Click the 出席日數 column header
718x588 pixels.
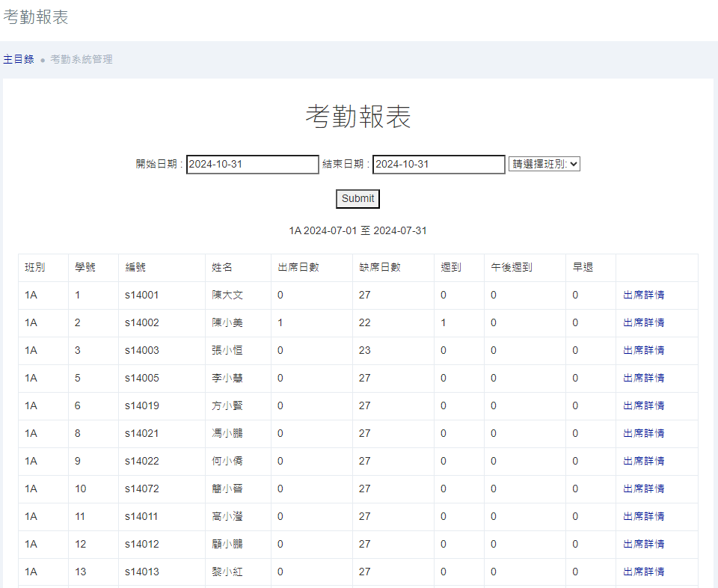pyautogui.click(x=298, y=267)
